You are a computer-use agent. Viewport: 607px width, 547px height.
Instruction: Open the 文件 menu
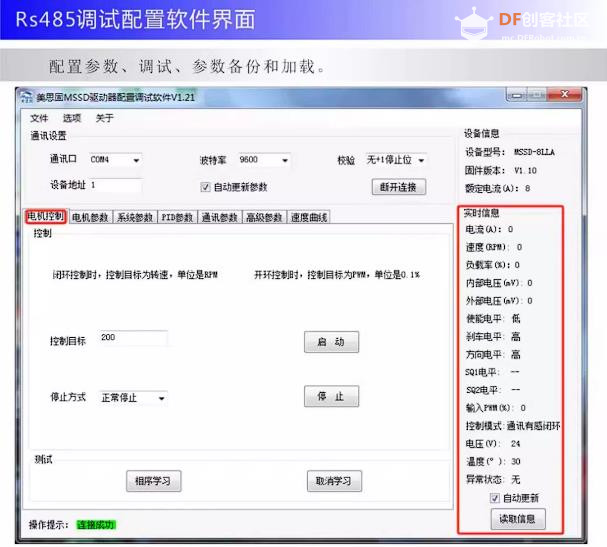coord(39,118)
